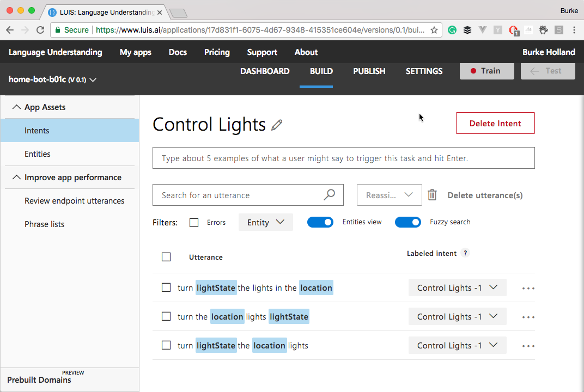
Task: Click the trash can delete utterance icon
Action: point(432,195)
